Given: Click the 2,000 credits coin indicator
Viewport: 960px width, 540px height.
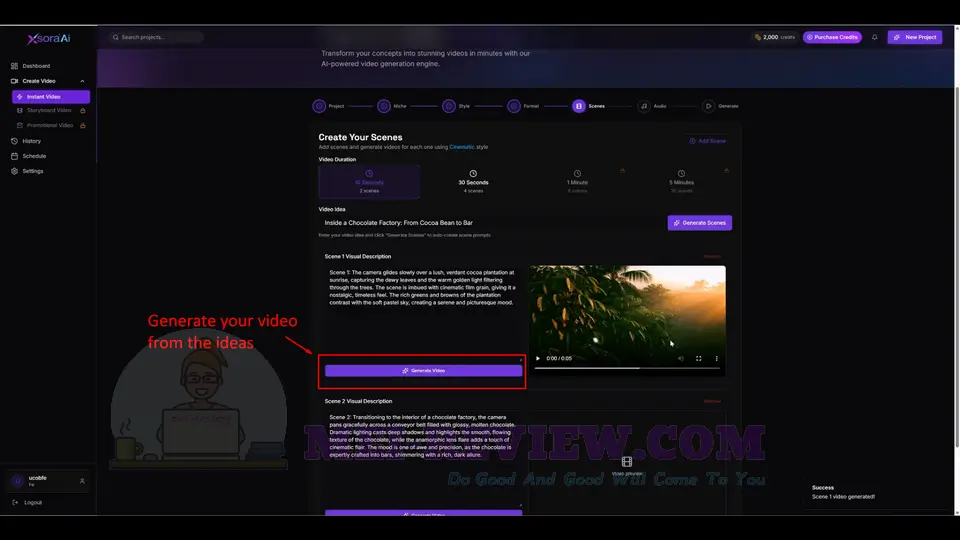Looking at the screenshot, I should (x=774, y=37).
